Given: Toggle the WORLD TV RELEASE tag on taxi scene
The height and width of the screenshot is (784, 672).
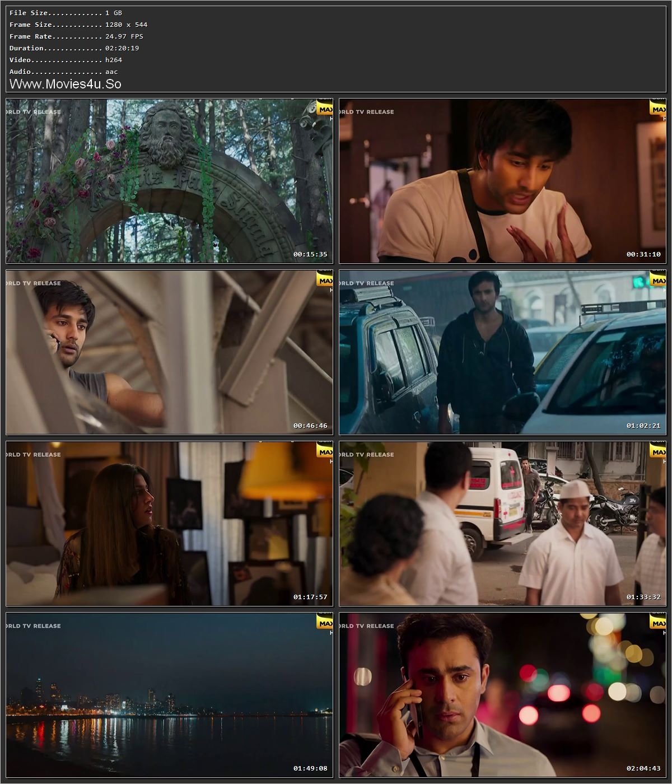Looking at the screenshot, I should click(367, 284).
